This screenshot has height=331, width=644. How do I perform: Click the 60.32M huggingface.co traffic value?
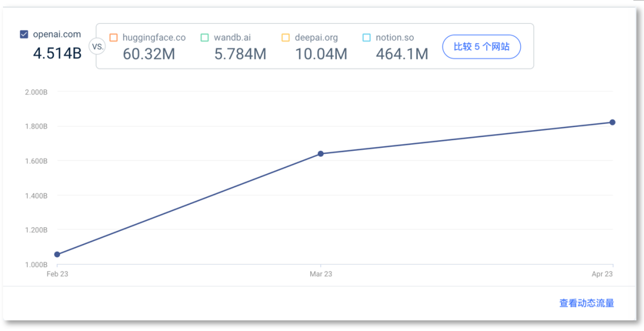149,54
